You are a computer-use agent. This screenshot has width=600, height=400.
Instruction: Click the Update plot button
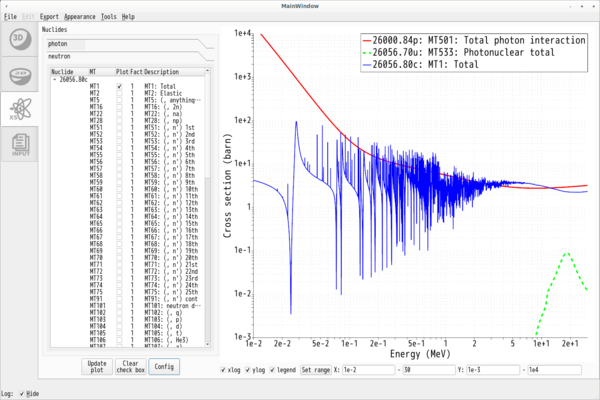pos(96,366)
